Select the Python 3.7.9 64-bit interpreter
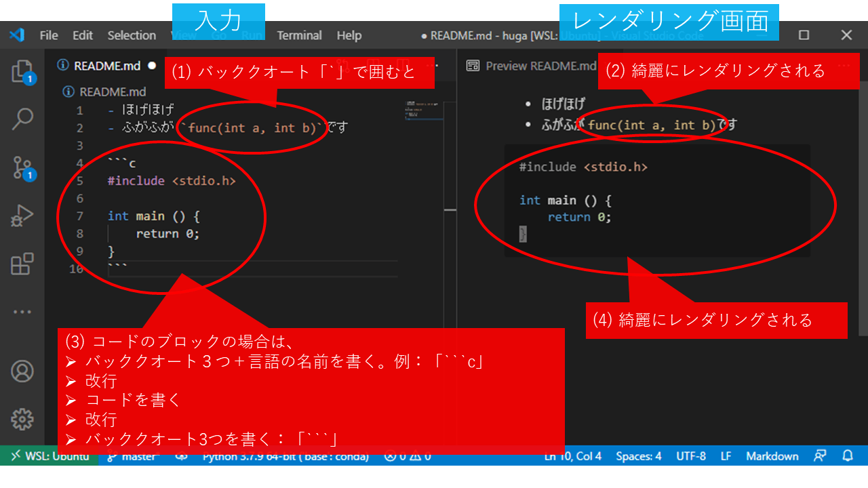The width and height of the screenshot is (868, 488). click(x=285, y=456)
